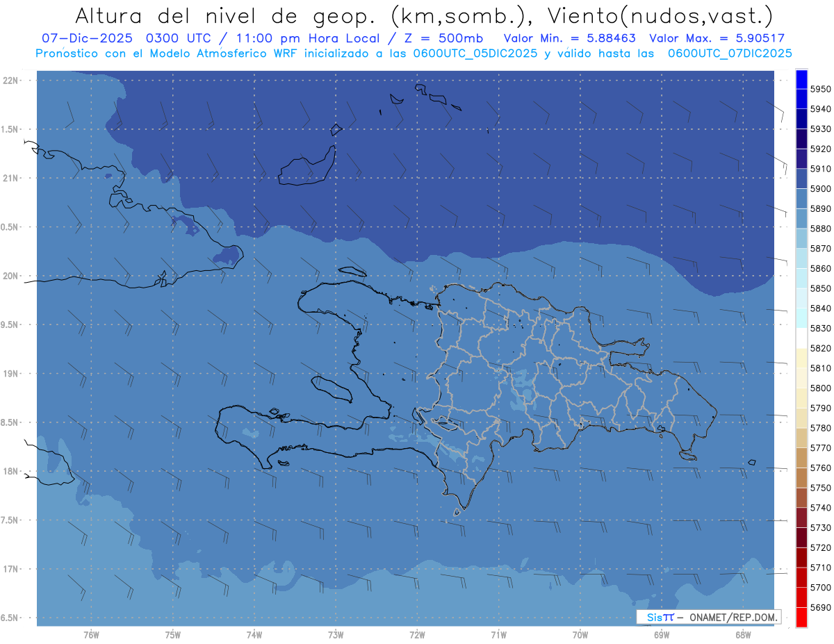The width and height of the screenshot is (834, 644).
Task: Click the latitude label "21N"
Action: (10, 179)
